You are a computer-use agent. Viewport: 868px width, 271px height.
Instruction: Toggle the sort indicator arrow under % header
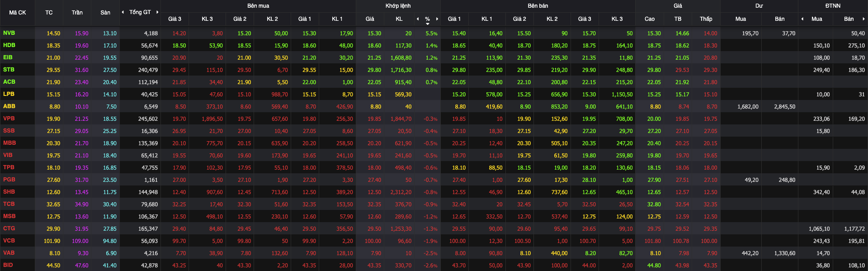[428, 24]
